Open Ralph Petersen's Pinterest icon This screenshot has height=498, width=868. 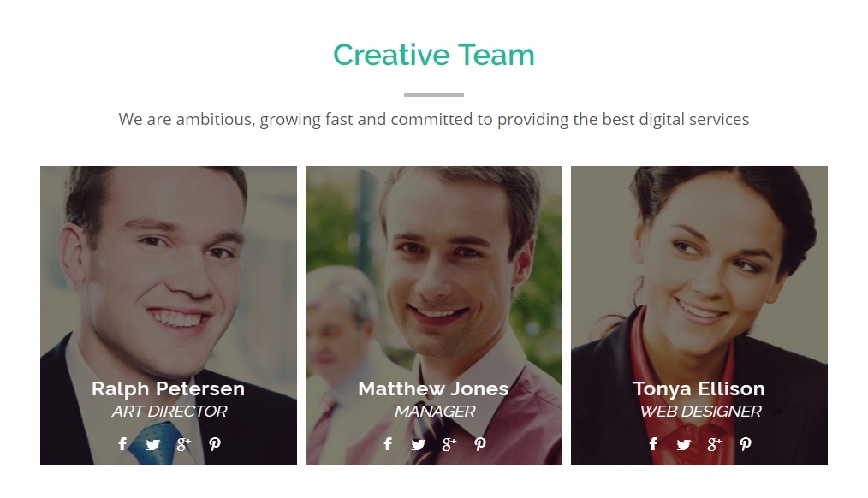(x=215, y=444)
